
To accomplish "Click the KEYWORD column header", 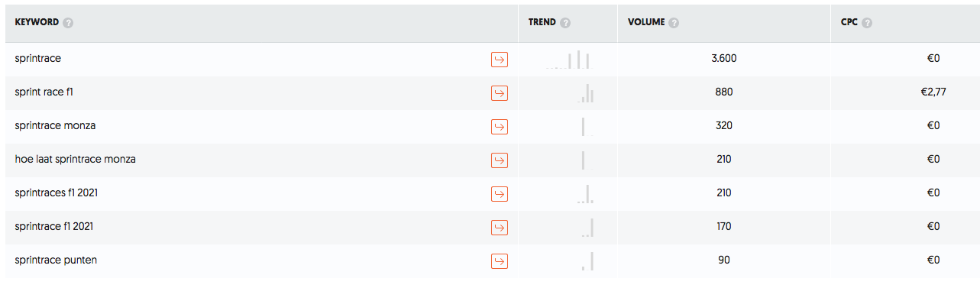I will pyautogui.click(x=37, y=23).
